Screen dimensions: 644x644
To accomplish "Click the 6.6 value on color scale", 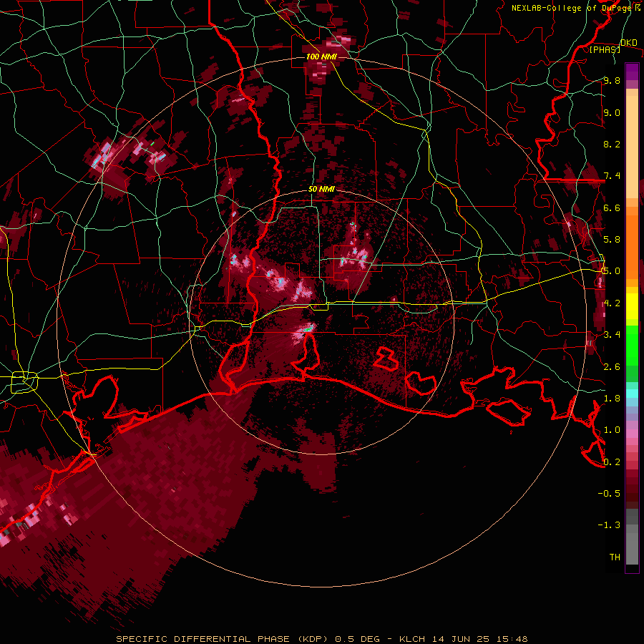I will (612, 208).
